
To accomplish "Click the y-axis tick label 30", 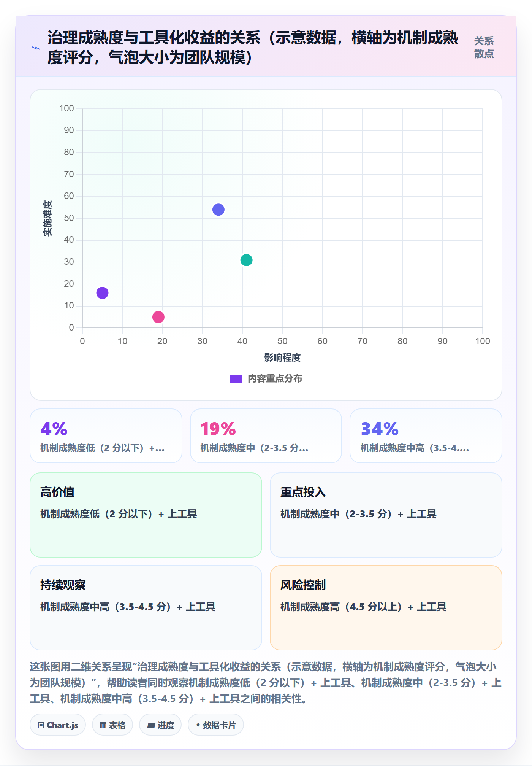I will (x=69, y=262).
